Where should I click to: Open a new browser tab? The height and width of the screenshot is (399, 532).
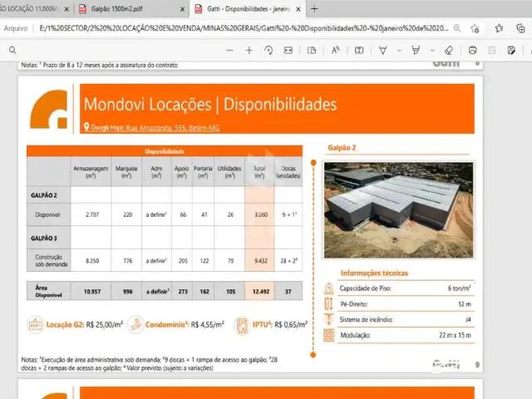tap(314, 9)
